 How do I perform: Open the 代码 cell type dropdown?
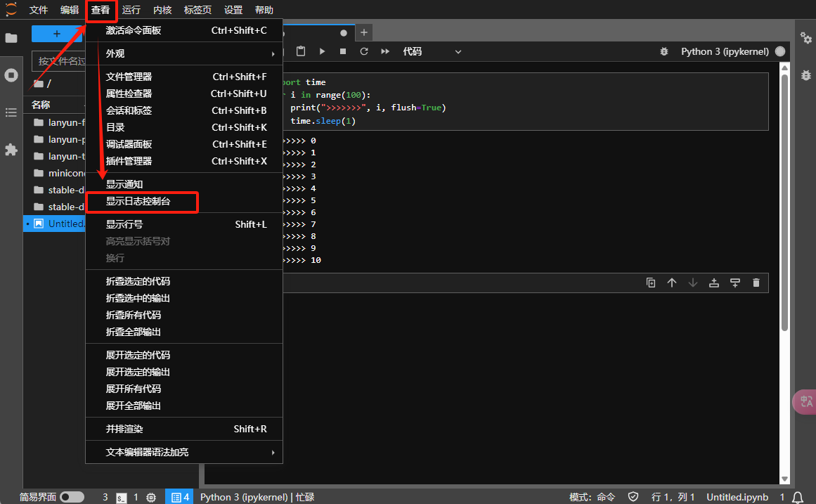pos(432,51)
